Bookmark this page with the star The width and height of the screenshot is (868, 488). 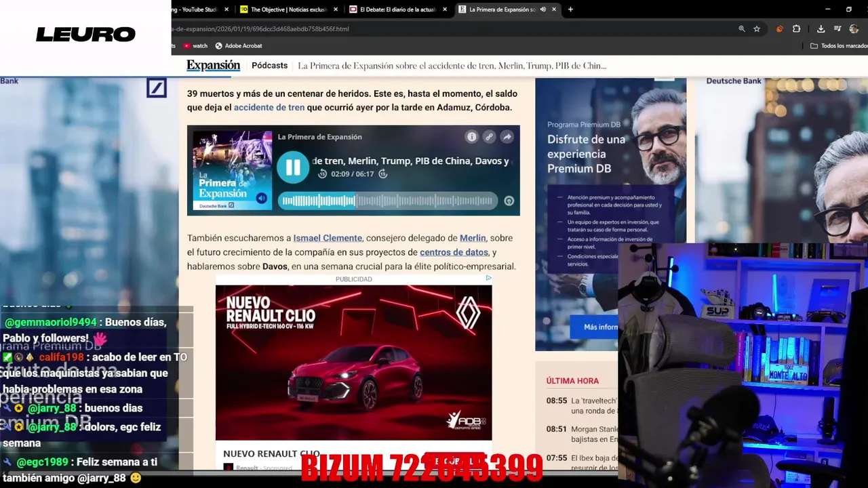(x=757, y=29)
